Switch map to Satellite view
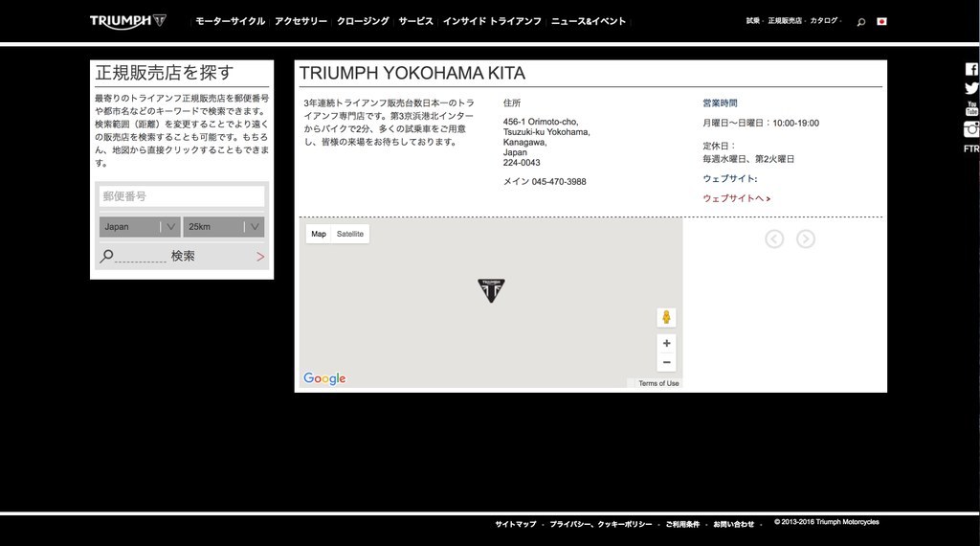This screenshot has height=546, width=980. 350,234
